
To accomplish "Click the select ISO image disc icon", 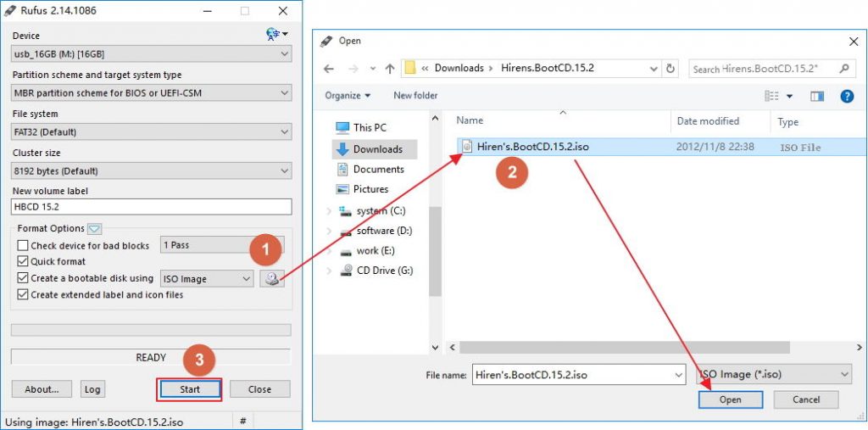I will (272, 279).
